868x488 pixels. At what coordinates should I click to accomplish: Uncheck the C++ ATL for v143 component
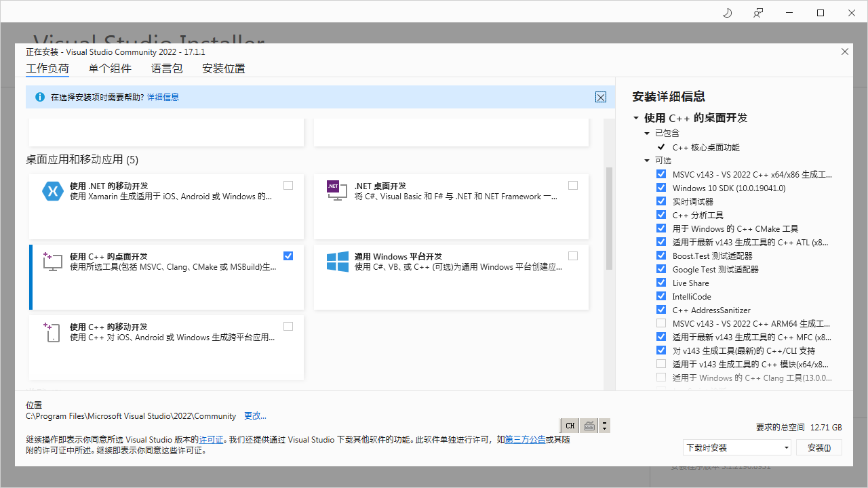pyautogui.click(x=661, y=242)
